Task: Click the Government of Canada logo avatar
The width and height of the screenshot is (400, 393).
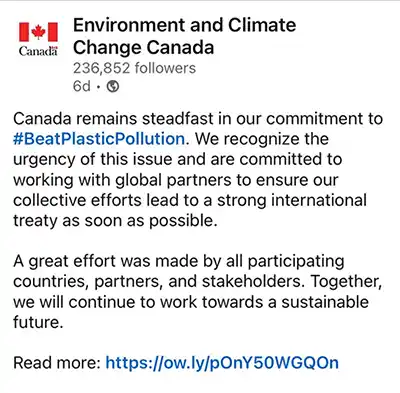Action: (38, 39)
